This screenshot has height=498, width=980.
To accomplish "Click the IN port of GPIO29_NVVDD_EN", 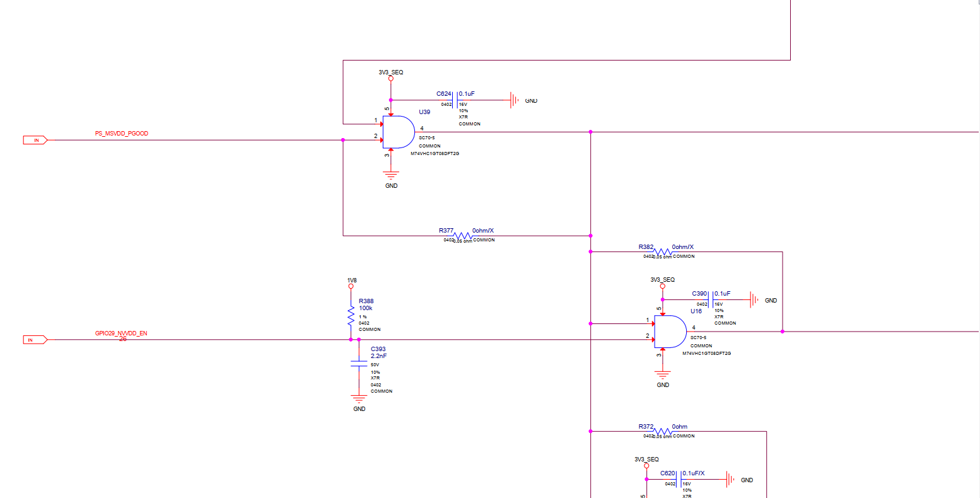I will click(35, 340).
